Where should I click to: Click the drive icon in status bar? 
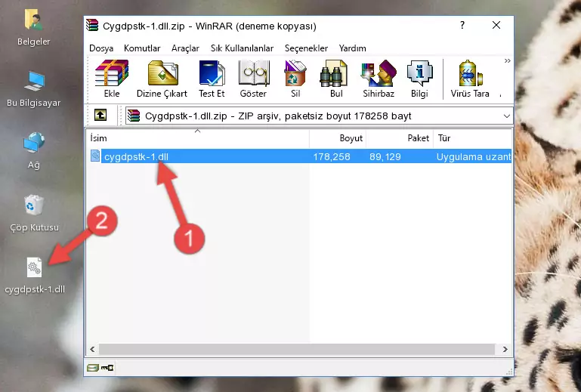(x=93, y=368)
